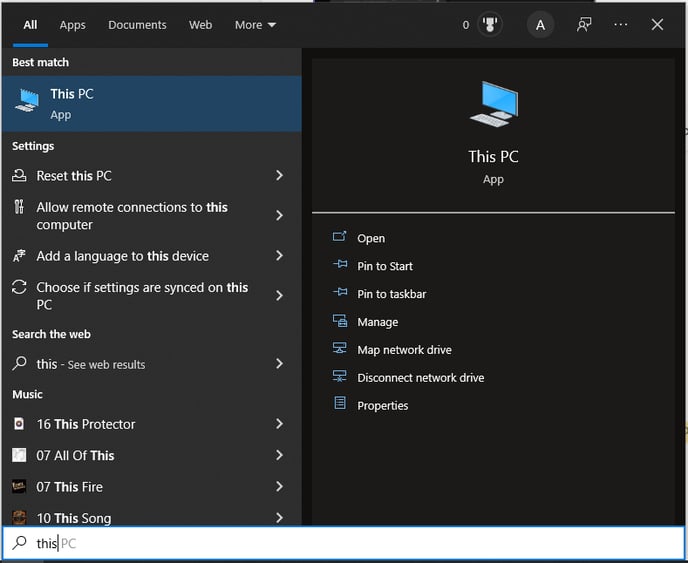Switch to the Documents tab
This screenshot has height=563, width=688.
[137, 25]
